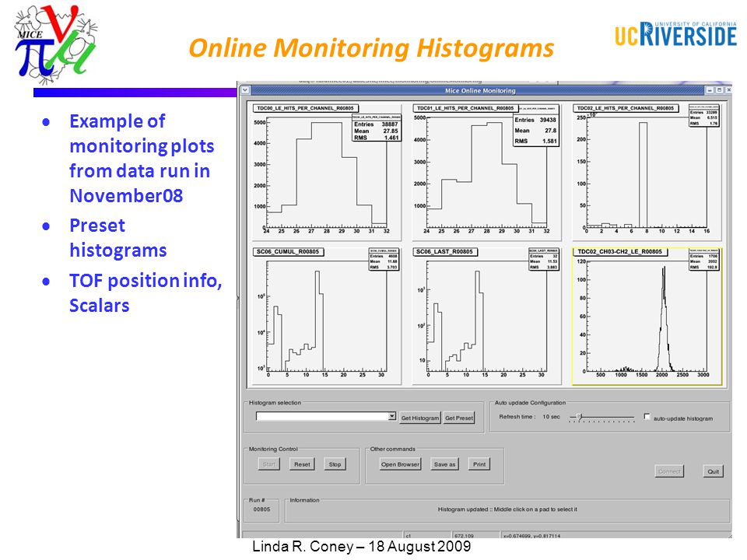Click the Get Histogram button
This screenshot has height=560, width=747.
[x=419, y=418]
